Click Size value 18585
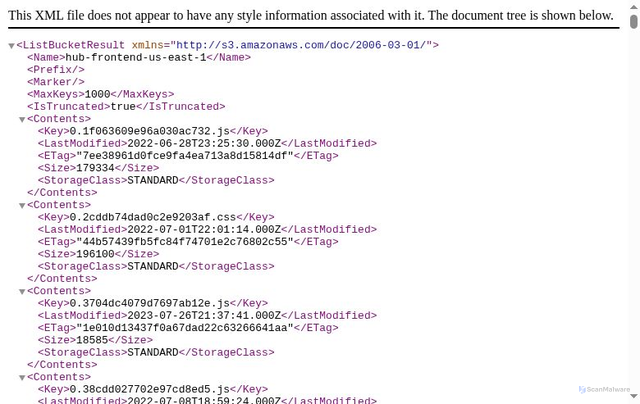The width and height of the screenshot is (640, 404). [x=92, y=340]
